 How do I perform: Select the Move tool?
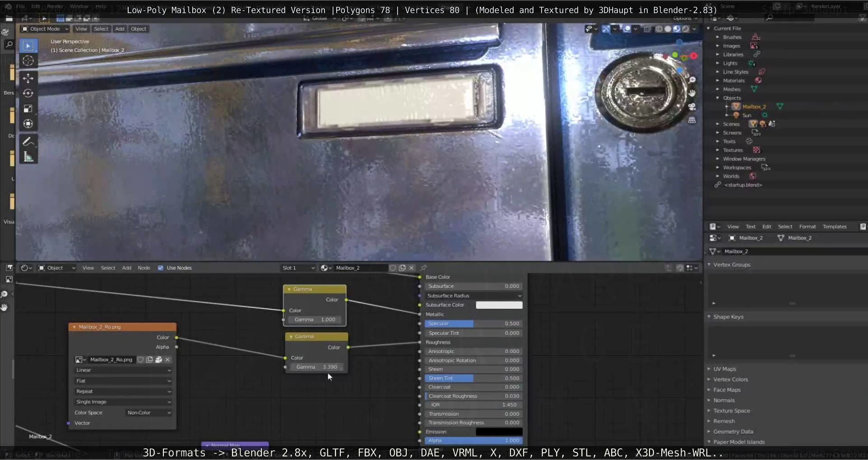pos(28,79)
